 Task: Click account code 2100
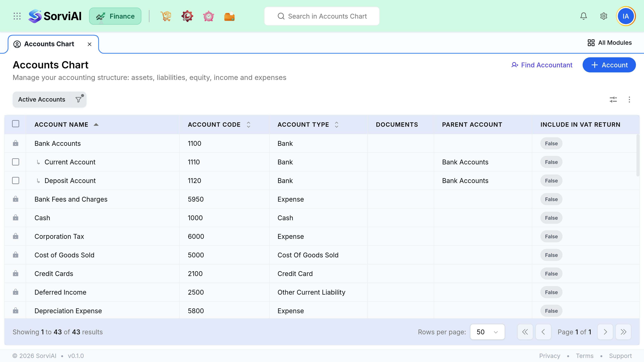(x=195, y=274)
